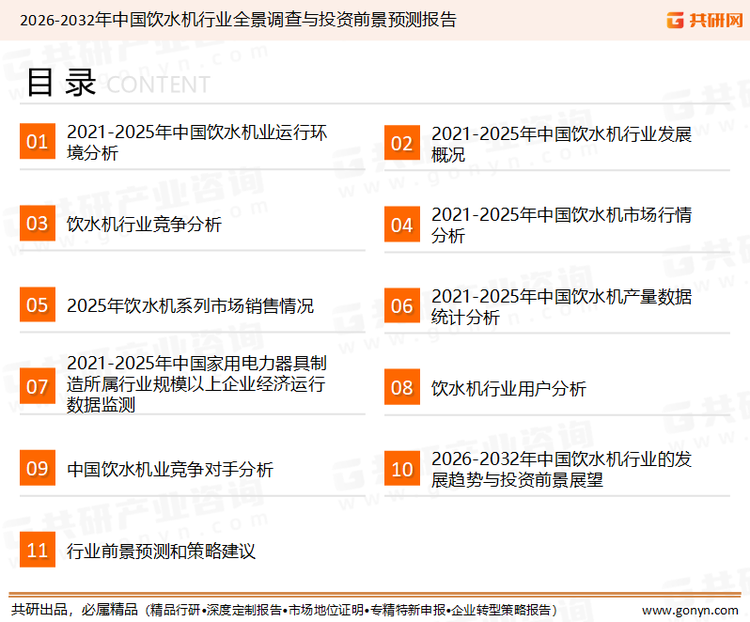Select chapter 2021-2025年中国饮水机行业发展概况
Image resolution: width=750 pixels, height=622 pixels.
(x=561, y=144)
